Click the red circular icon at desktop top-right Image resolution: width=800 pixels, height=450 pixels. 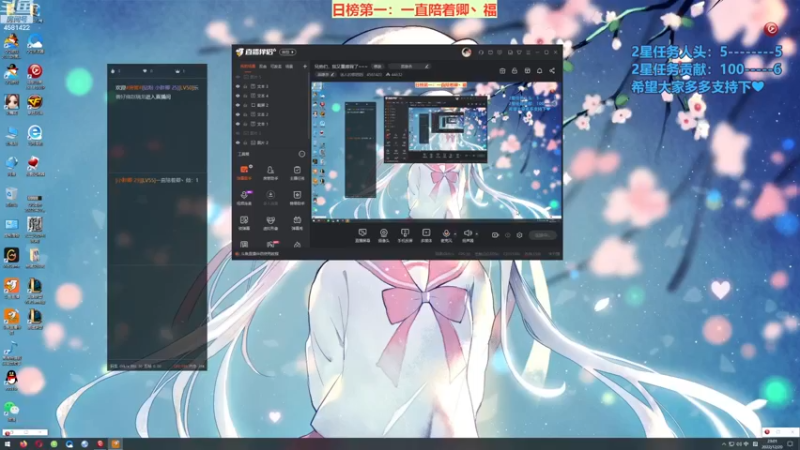click(x=771, y=29)
